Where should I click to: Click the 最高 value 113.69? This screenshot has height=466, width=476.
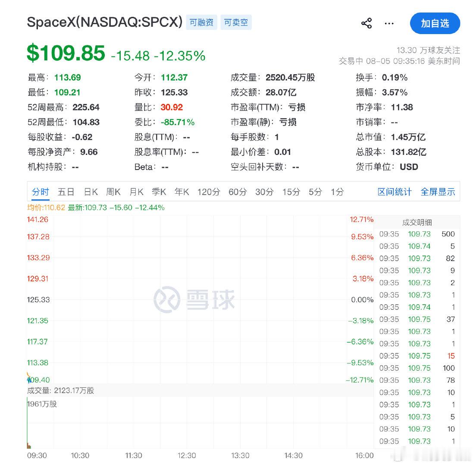coord(67,78)
